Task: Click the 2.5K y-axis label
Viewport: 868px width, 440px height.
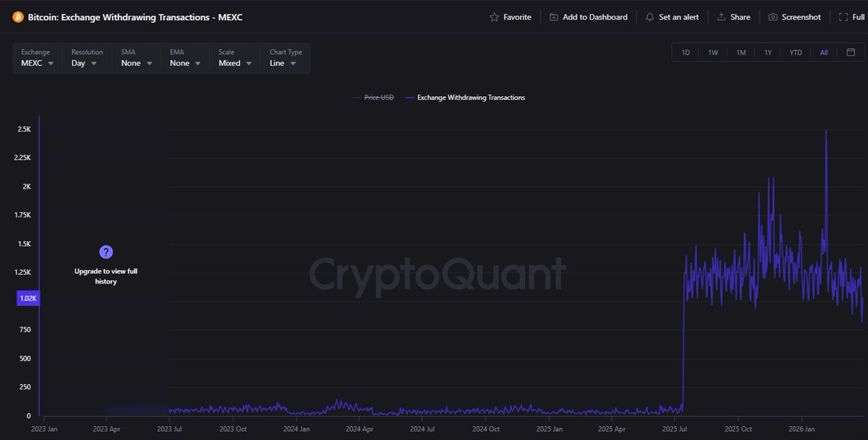Action: [x=24, y=130]
